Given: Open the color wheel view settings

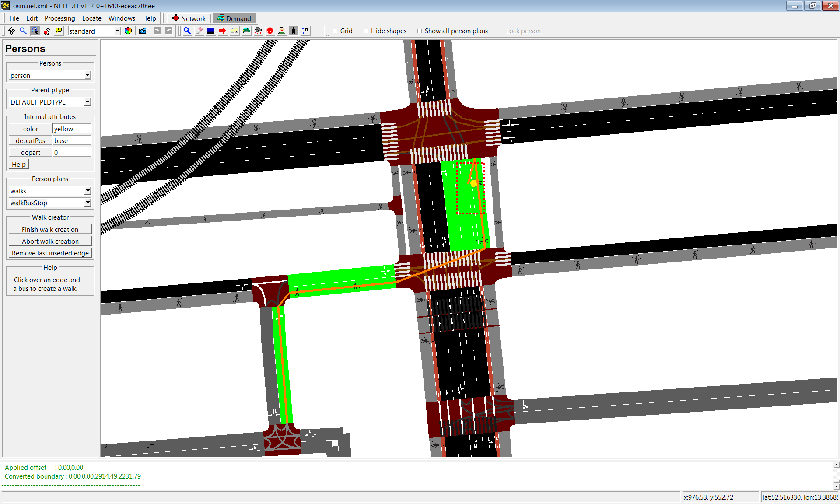Looking at the screenshot, I should point(128,31).
